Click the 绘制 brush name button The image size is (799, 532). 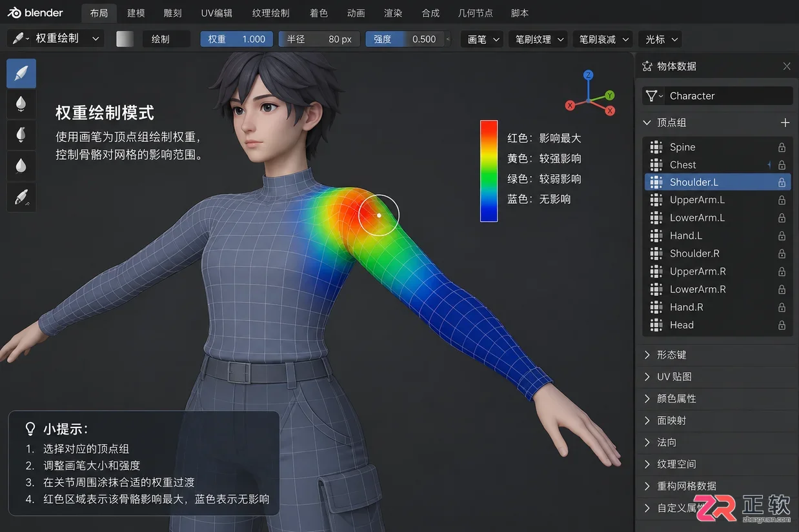pos(166,39)
